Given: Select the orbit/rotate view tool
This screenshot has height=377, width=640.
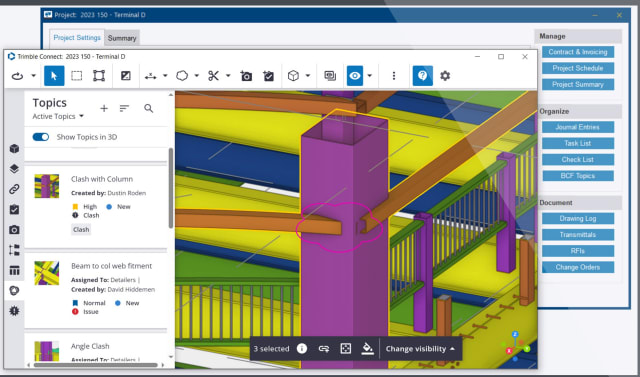Looking at the screenshot, I should (x=17, y=76).
